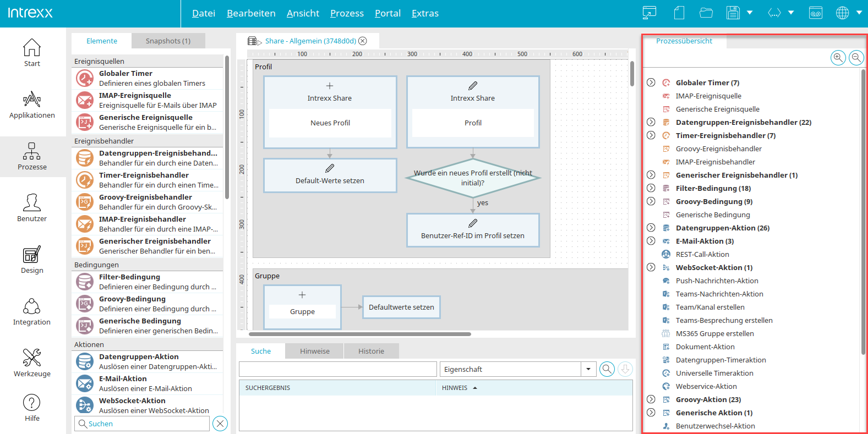Expand Timer-Ereignisbehandler (7) node
Viewport: 868px width, 434px height.
coord(651,135)
